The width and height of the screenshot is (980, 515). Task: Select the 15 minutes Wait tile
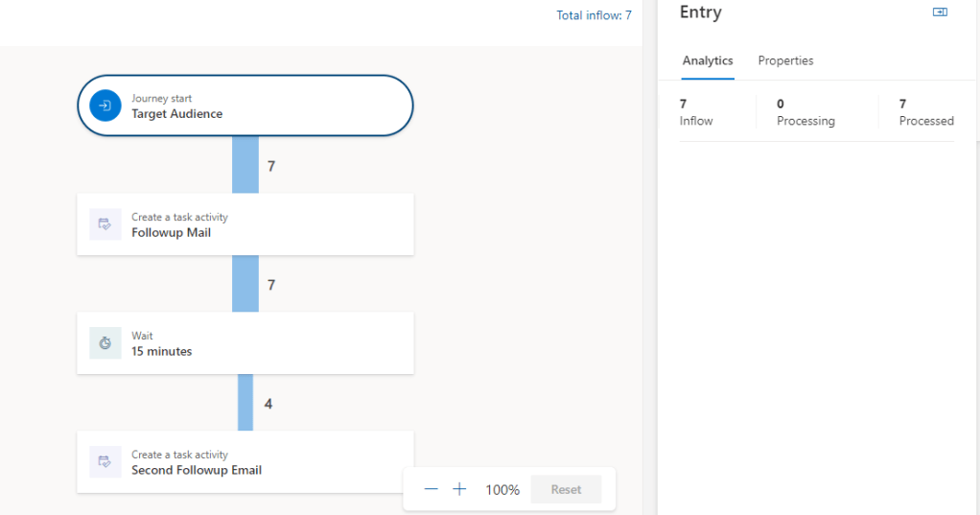[268, 343]
